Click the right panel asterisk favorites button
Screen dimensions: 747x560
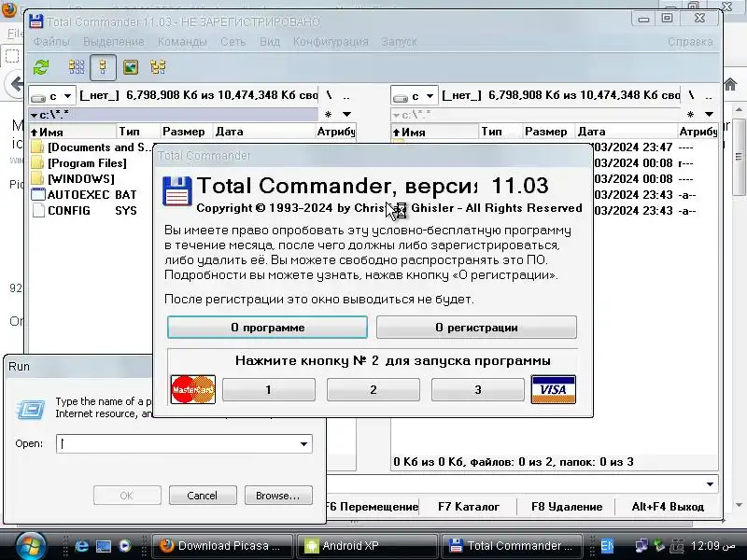[x=690, y=114]
